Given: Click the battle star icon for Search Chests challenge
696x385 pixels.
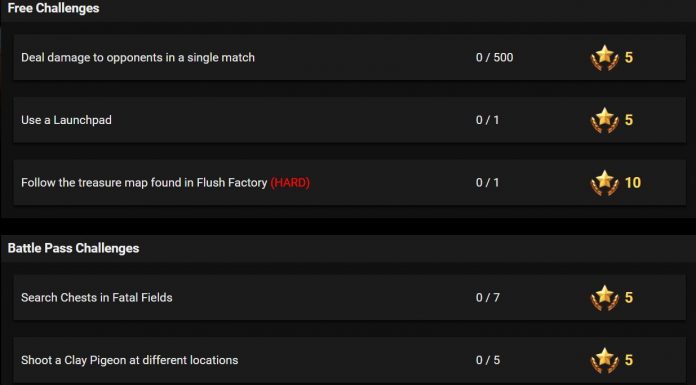Looking at the screenshot, I should (605, 298).
